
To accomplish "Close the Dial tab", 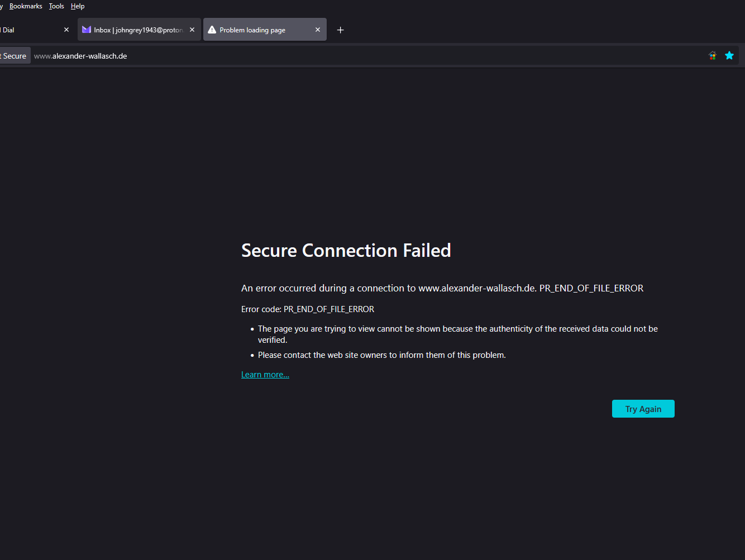I will [66, 30].
